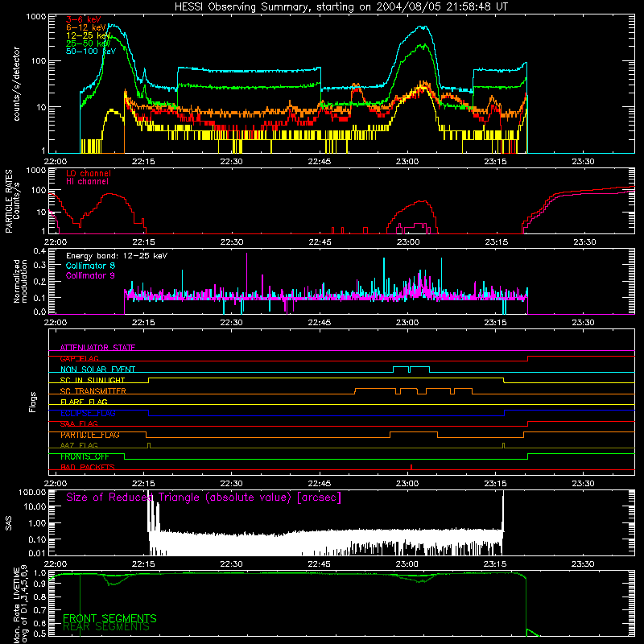This screenshot has height=644, width=644.
Task: Select the Collimator 8 legend label
Action: [90, 266]
